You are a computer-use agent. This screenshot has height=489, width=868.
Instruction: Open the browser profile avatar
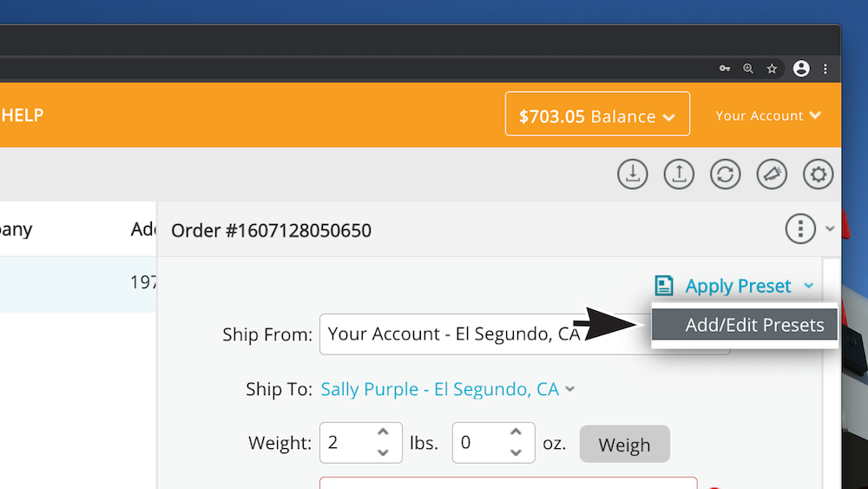pyautogui.click(x=801, y=69)
